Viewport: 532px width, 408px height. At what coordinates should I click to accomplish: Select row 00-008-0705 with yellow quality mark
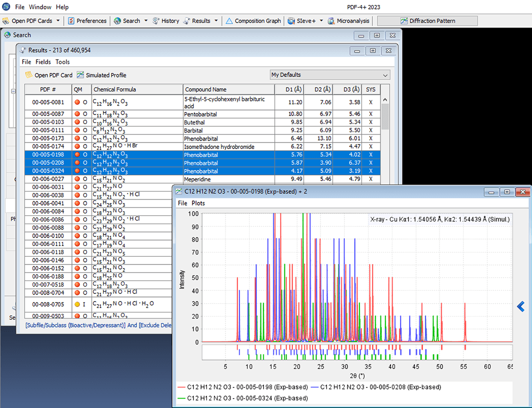coord(98,304)
